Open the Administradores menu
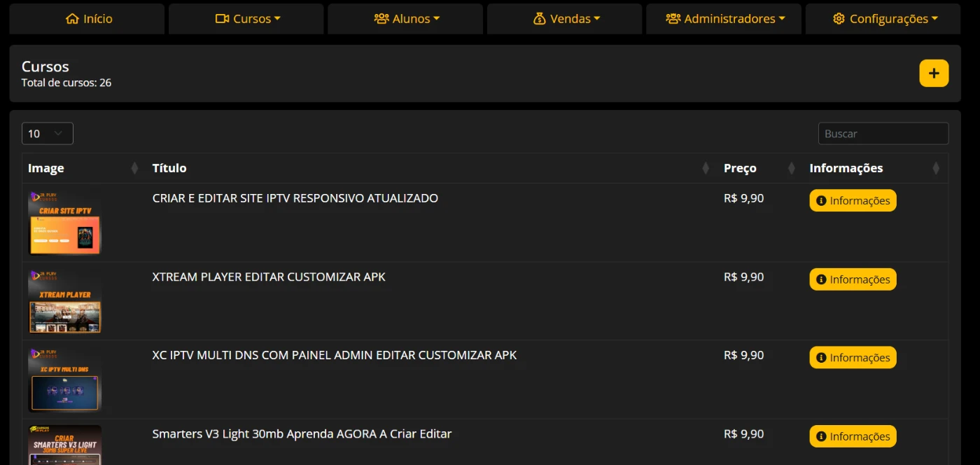980x465 pixels. tap(724, 19)
